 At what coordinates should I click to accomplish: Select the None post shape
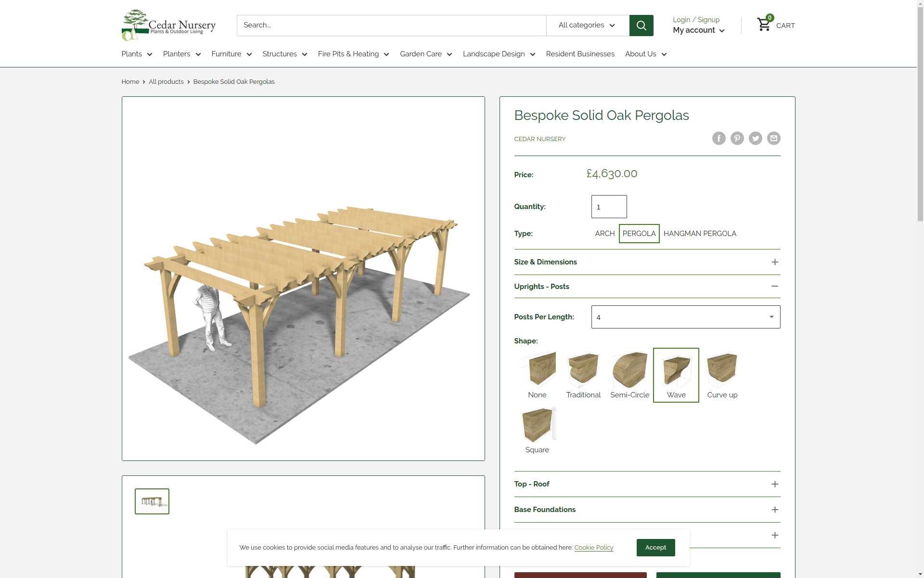(x=537, y=375)
